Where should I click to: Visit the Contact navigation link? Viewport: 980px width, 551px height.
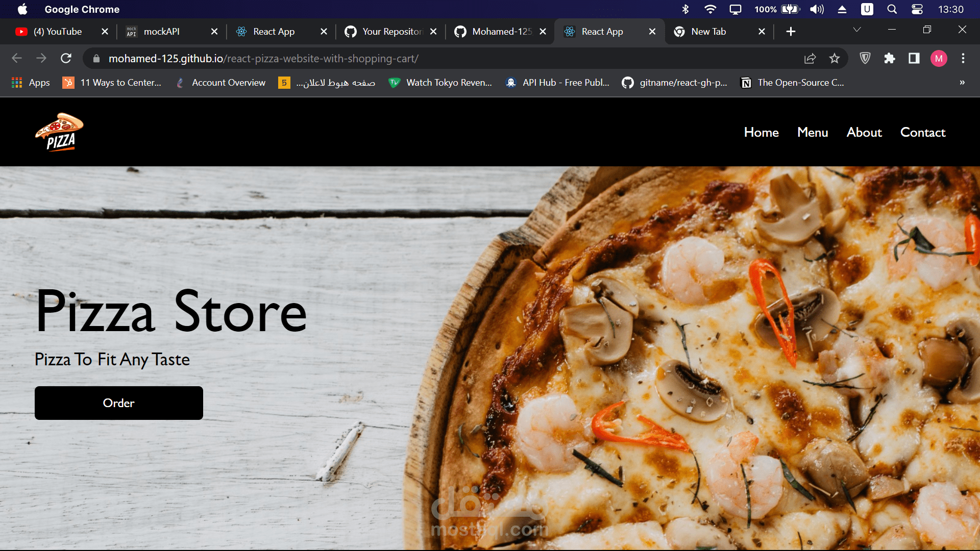pos(923,133)
